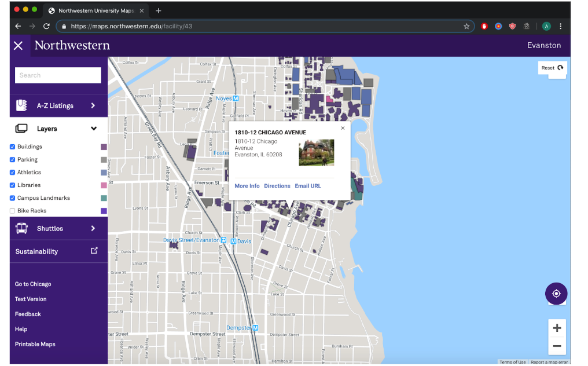Focus the Search input field
The width and height of the screenshot is (588, 366).
coord(58,75)
